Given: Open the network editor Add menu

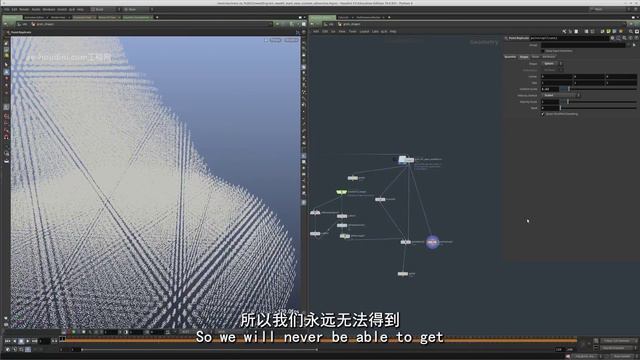Looking at the screenshot, I should coord(316,31).
